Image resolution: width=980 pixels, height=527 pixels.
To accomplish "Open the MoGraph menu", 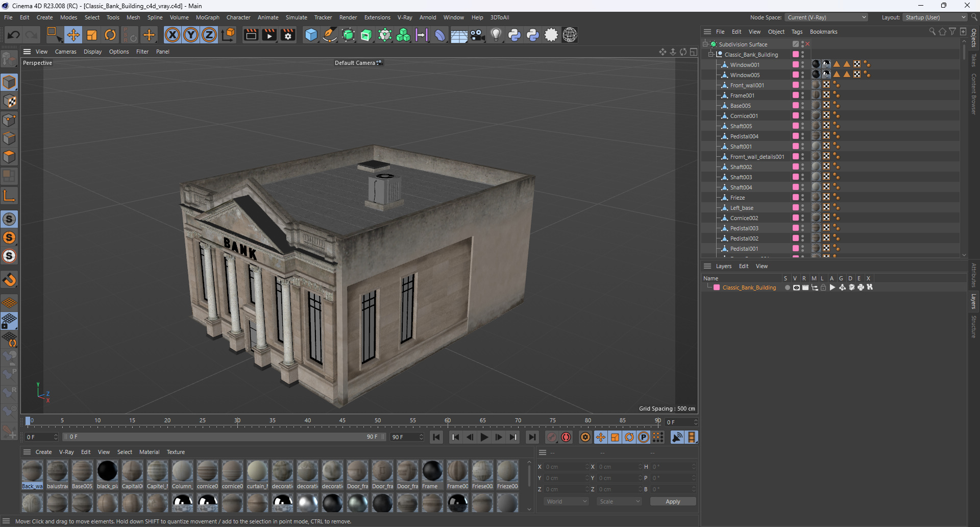I will click(207, 17).
